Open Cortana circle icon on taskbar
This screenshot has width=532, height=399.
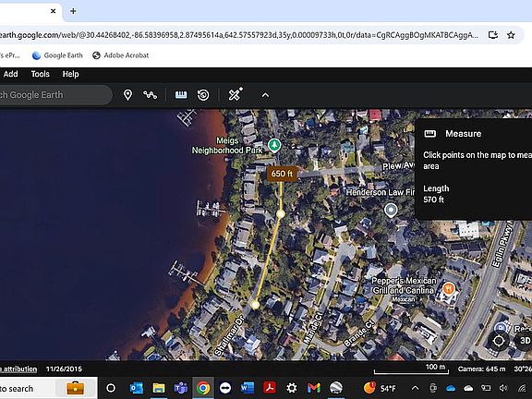(111, 388)
